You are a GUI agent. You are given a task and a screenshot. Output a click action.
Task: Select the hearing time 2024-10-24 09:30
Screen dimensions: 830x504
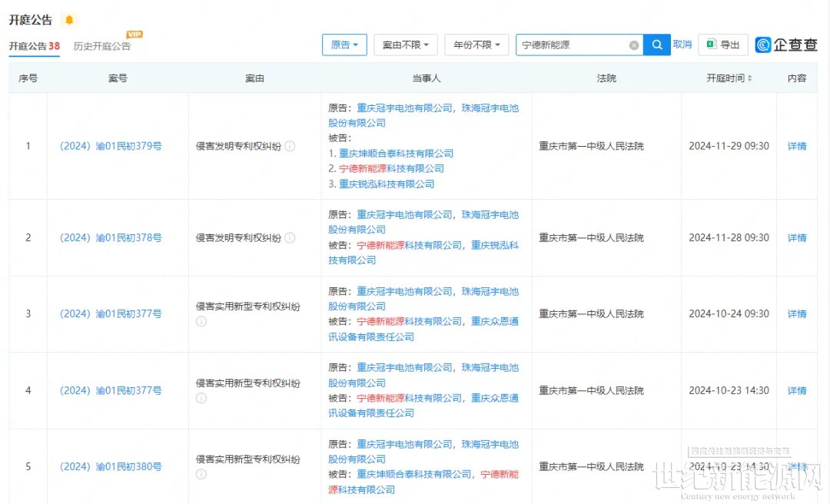(x=729, y=314)
